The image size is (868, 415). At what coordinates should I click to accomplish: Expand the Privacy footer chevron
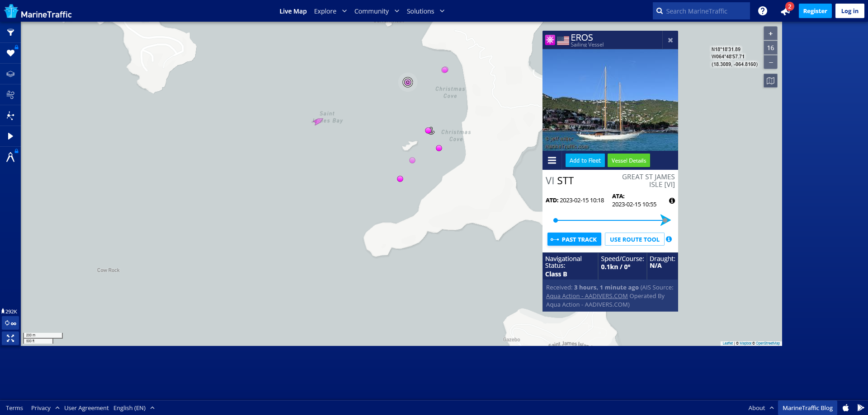(x=57, y=408)
